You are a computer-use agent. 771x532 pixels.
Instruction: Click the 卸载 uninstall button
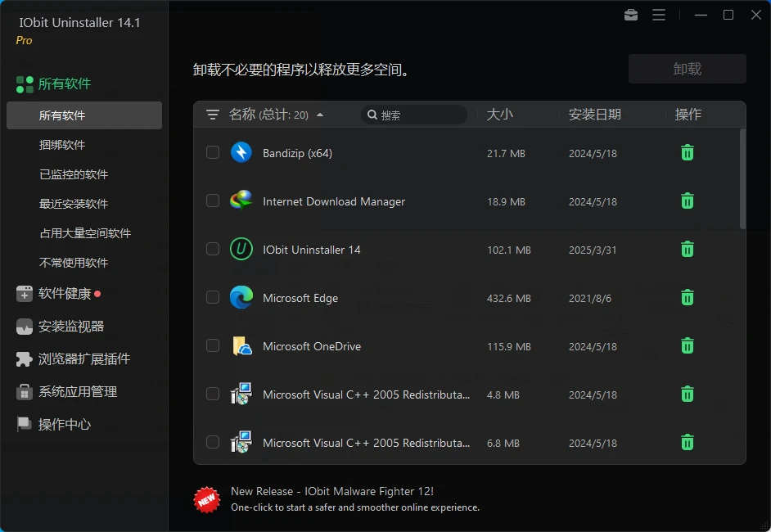687,69
